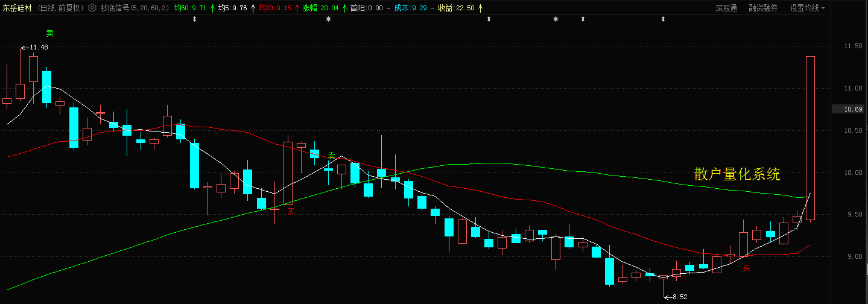Open the 设置均线 dropdown

pyautogui.click(x=808, y=8)
